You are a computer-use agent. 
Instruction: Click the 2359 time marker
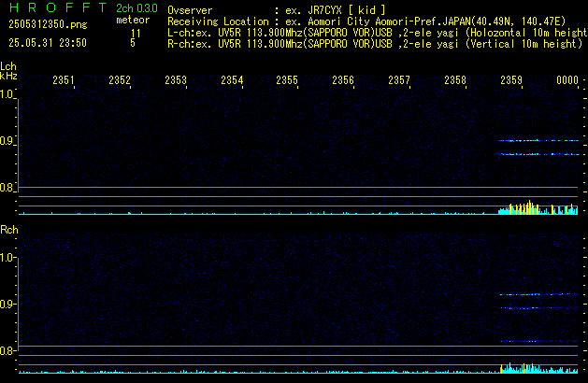(x=511, y=80)
